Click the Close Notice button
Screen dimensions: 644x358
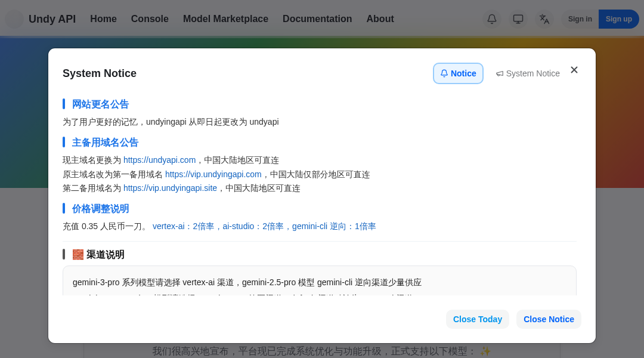tap(549, 319)
